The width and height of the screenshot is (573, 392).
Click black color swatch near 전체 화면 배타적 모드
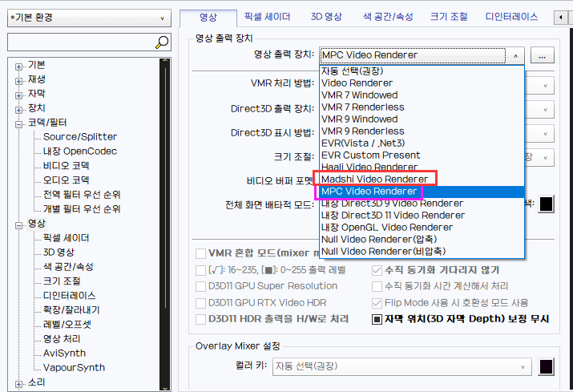tap(547, 204)
